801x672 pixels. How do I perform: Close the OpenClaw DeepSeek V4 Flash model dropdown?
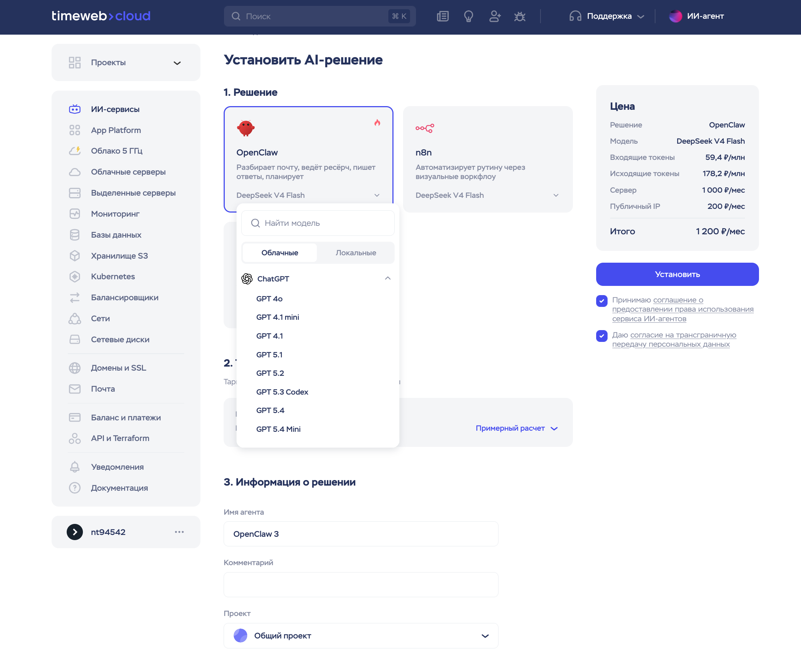tap(308, 195)
